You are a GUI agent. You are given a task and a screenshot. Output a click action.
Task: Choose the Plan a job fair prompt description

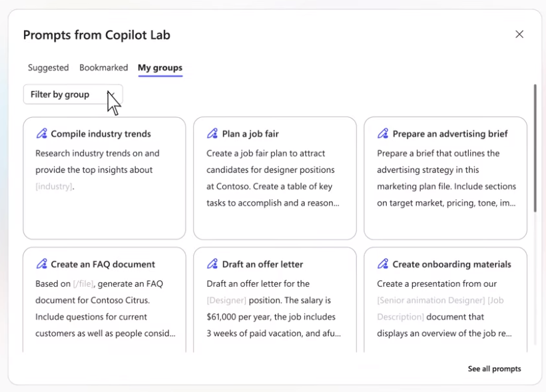point(273,178)
